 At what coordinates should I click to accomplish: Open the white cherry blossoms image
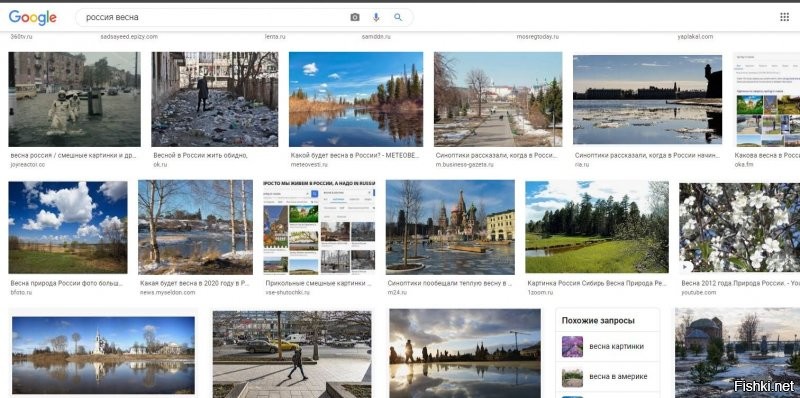point(739,228)
